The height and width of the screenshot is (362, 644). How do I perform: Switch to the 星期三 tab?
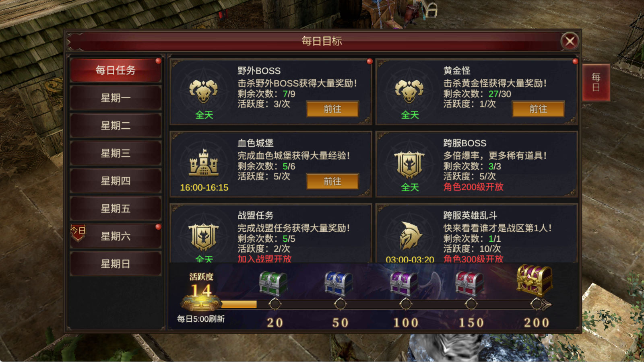116,153
